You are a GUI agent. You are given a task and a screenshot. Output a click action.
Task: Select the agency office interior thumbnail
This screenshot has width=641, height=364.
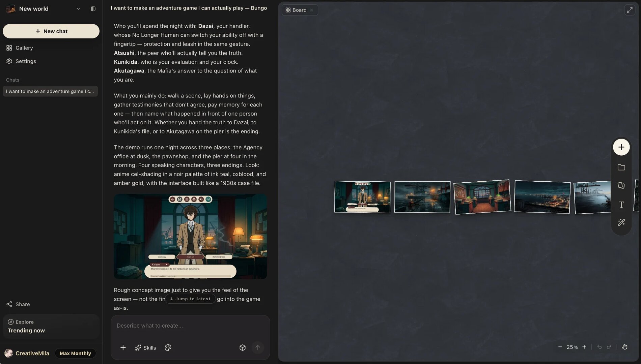point(482,197)
